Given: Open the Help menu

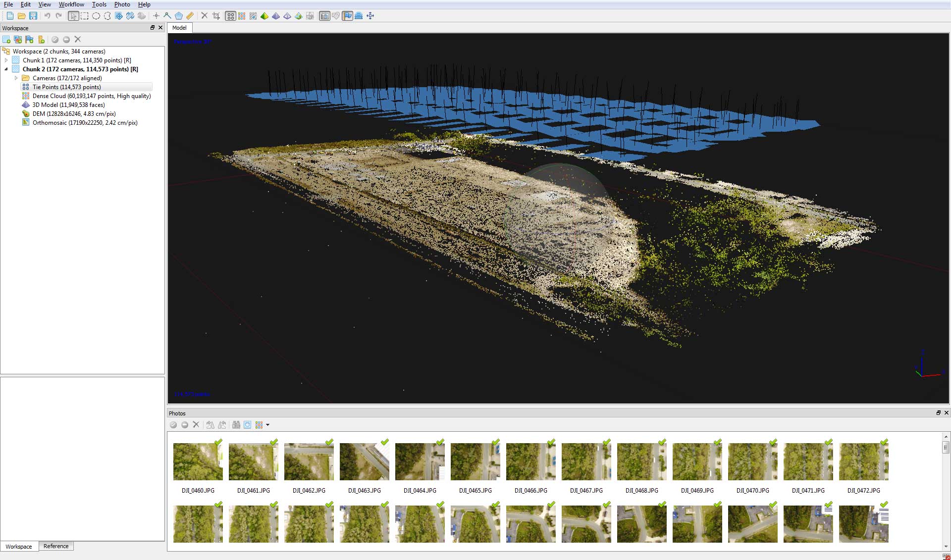Looking at the screenshot, I should tap(144, 4).
